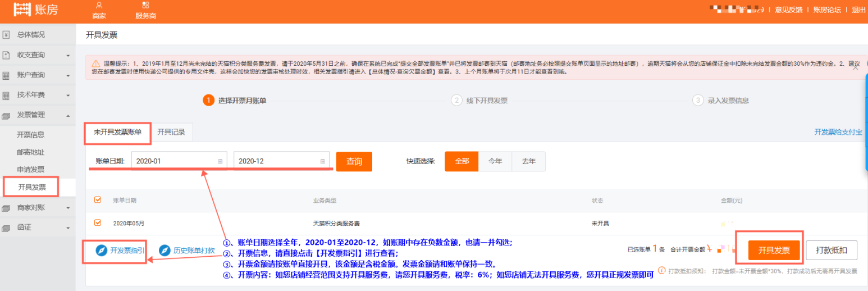The image size is (868, 291).
Task: Click the compass icon for 开发票指引
Action: coord(101,251)
